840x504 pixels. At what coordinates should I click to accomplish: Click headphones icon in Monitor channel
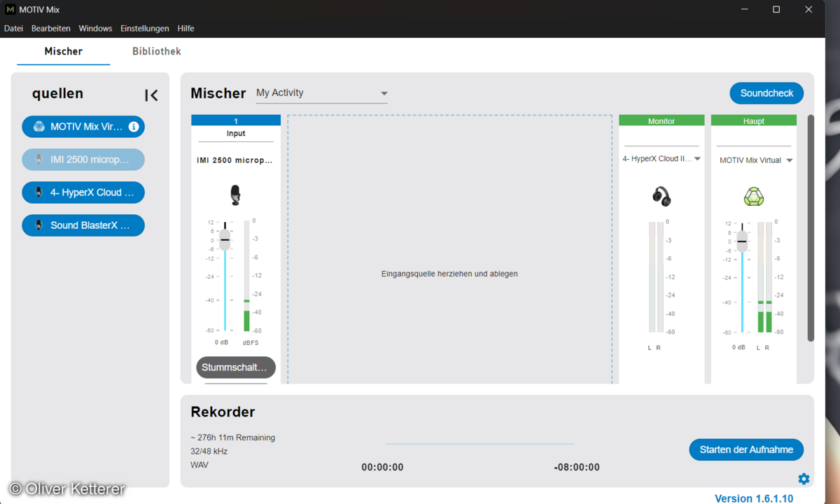(x=661, y=196)
